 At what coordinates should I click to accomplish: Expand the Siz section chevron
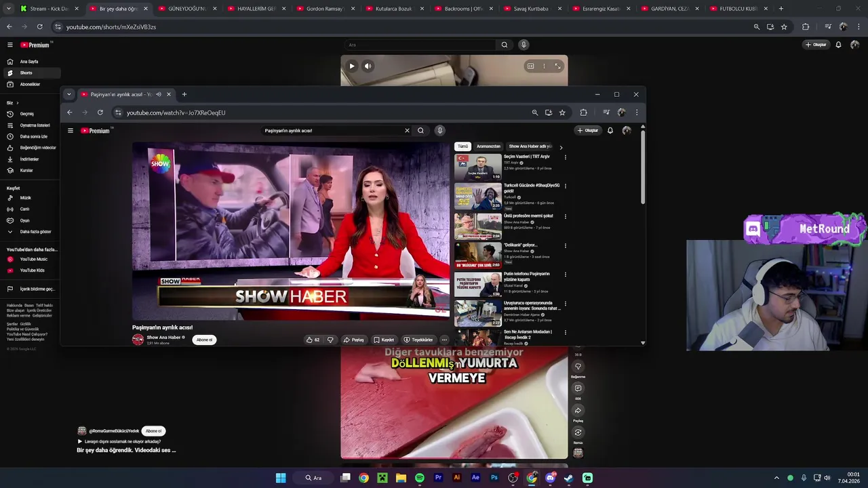(17, 103)
